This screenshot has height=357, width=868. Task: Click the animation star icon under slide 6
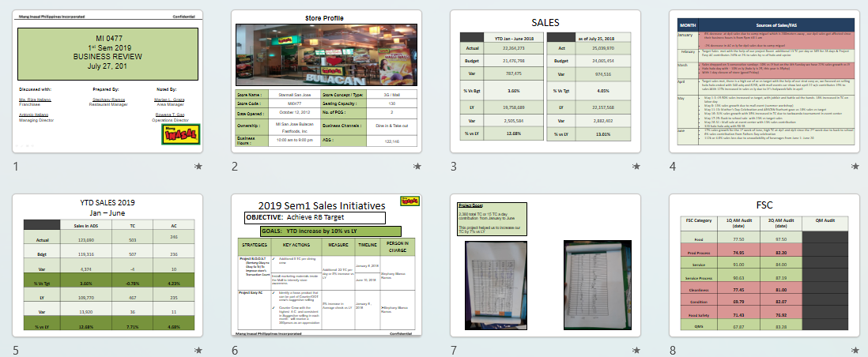click(417, 350)
